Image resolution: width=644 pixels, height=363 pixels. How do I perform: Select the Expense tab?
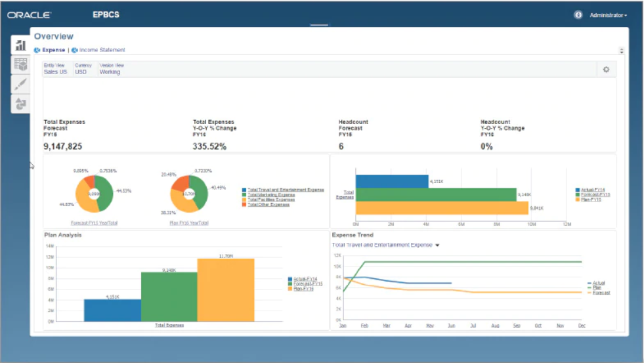[53, 50]
